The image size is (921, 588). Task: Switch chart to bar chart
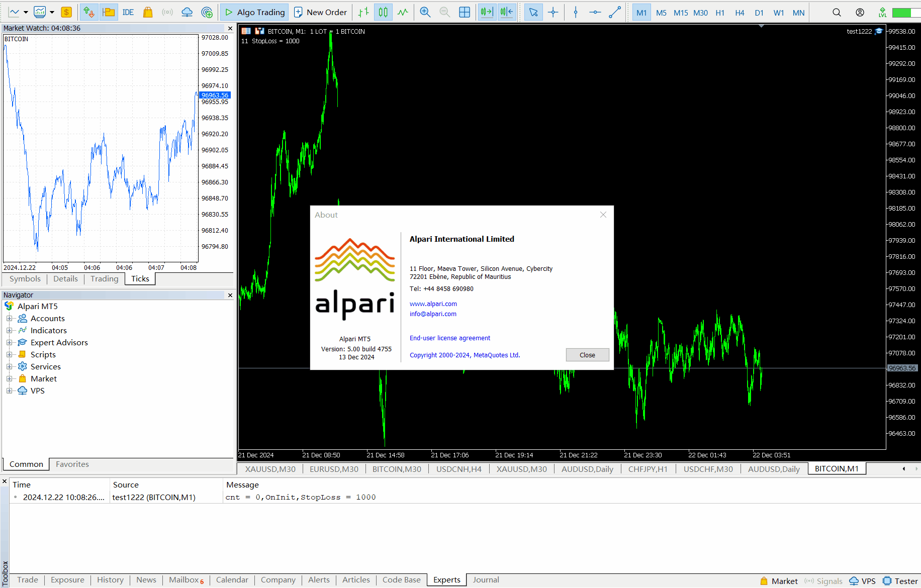click(x=363, y=12)
